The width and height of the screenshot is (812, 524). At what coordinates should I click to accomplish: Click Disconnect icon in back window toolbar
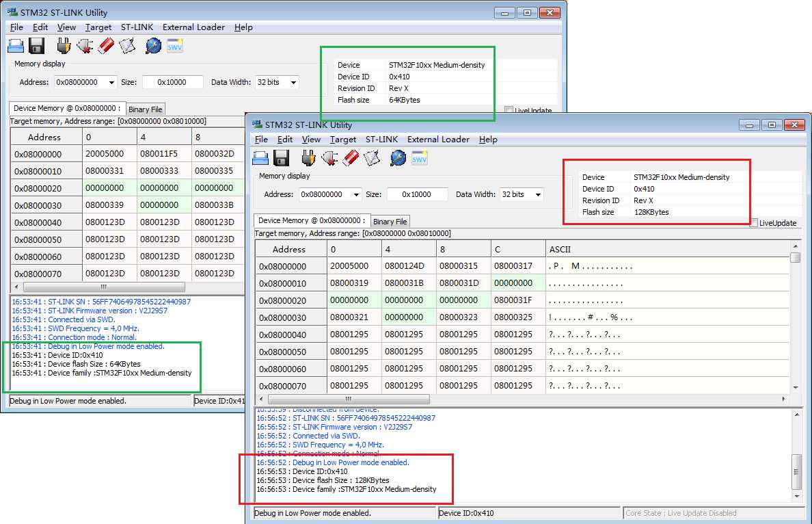[84, 46]
